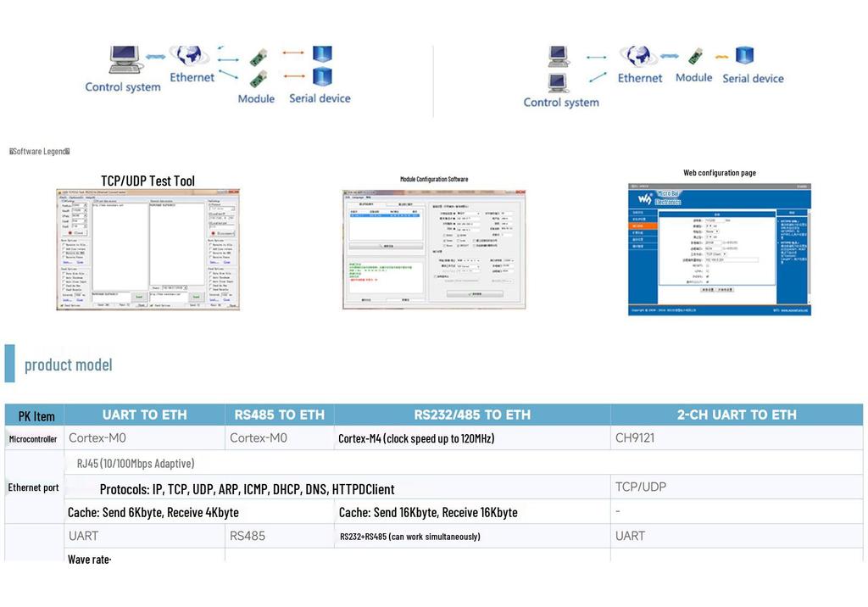Click the "Software Legend" label
868x607 pixels.
(x=40, y=151)
